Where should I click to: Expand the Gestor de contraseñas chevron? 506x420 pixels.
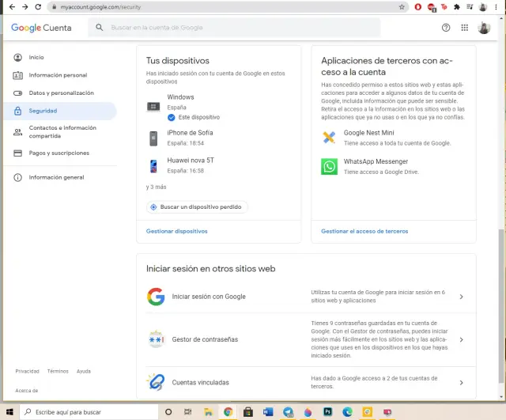(461, 339)
